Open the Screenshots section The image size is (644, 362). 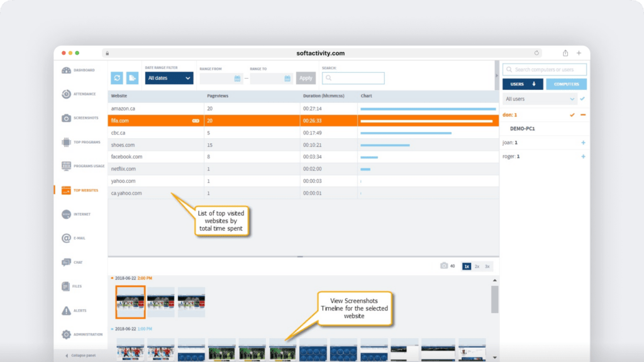79,118
